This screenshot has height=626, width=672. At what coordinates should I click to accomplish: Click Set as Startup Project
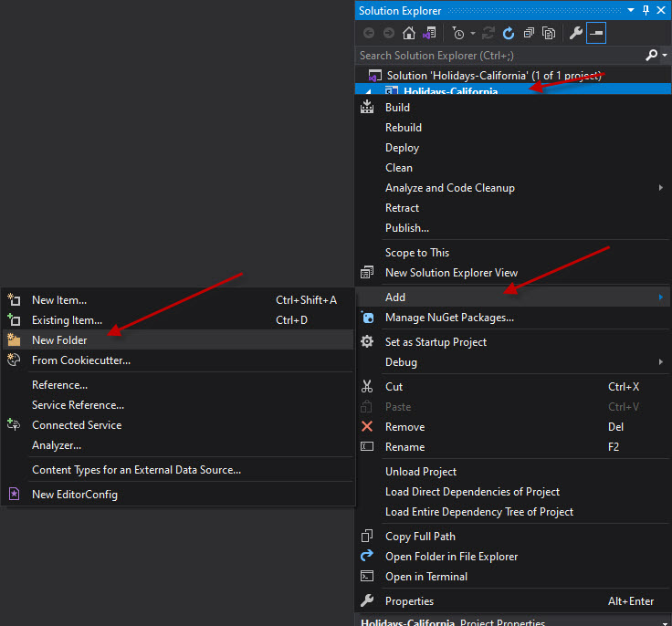tap(513, 342)
